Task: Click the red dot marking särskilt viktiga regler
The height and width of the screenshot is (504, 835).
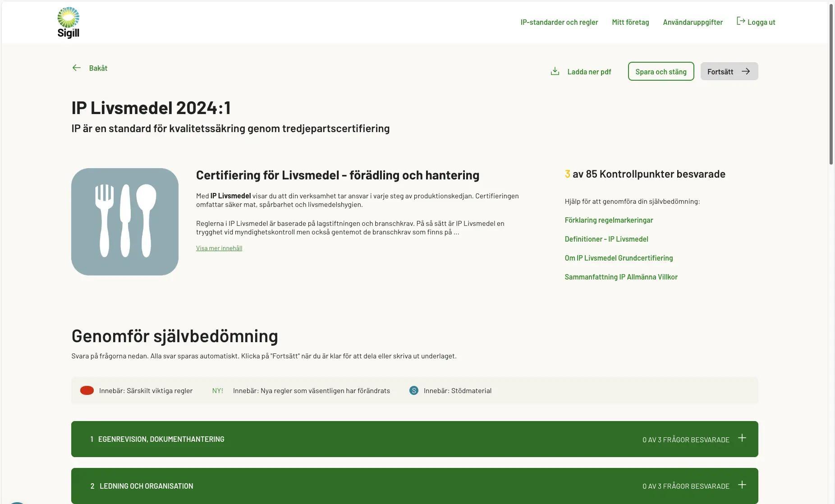Action: pyautogui.click(x=86, y=390)
